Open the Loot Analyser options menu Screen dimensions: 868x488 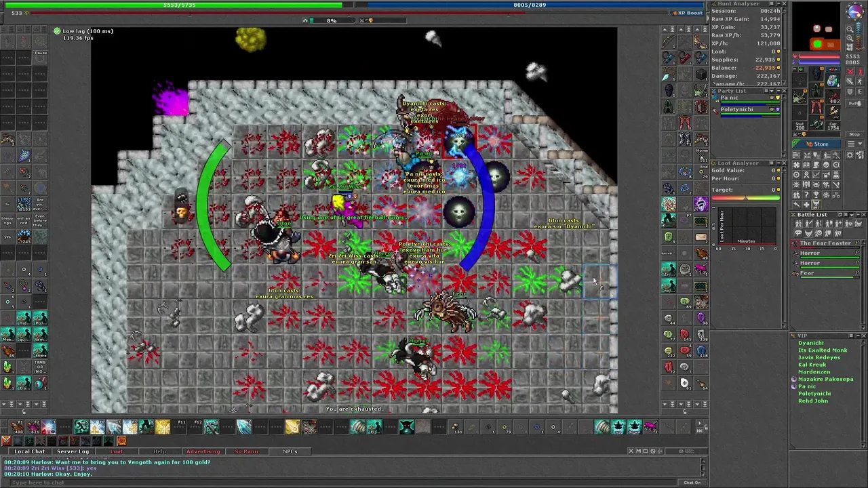[772, 163]
